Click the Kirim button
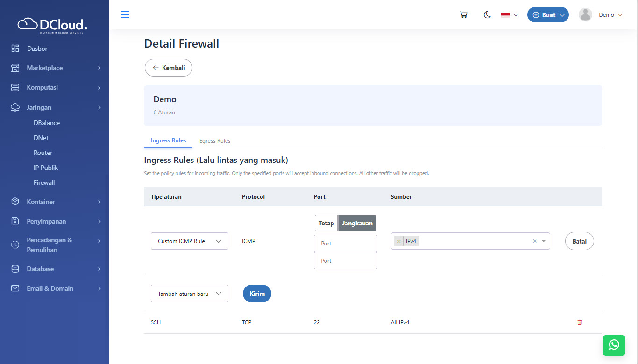This screenshot has height=364, width=638. [x=257, y=294]
